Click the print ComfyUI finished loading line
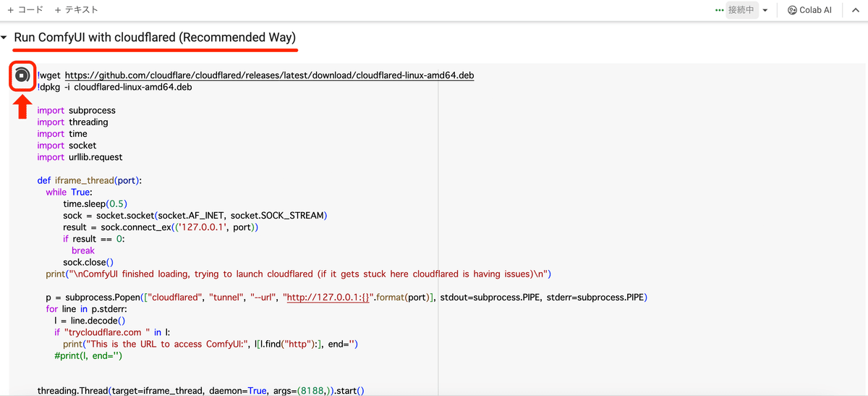 299,274
